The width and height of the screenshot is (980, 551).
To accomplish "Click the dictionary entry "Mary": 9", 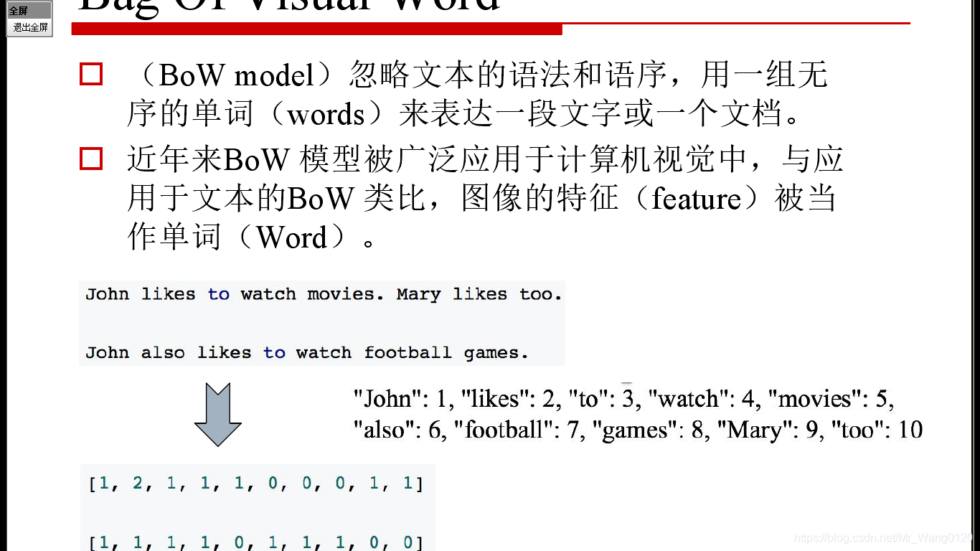I will pos(767,430).
